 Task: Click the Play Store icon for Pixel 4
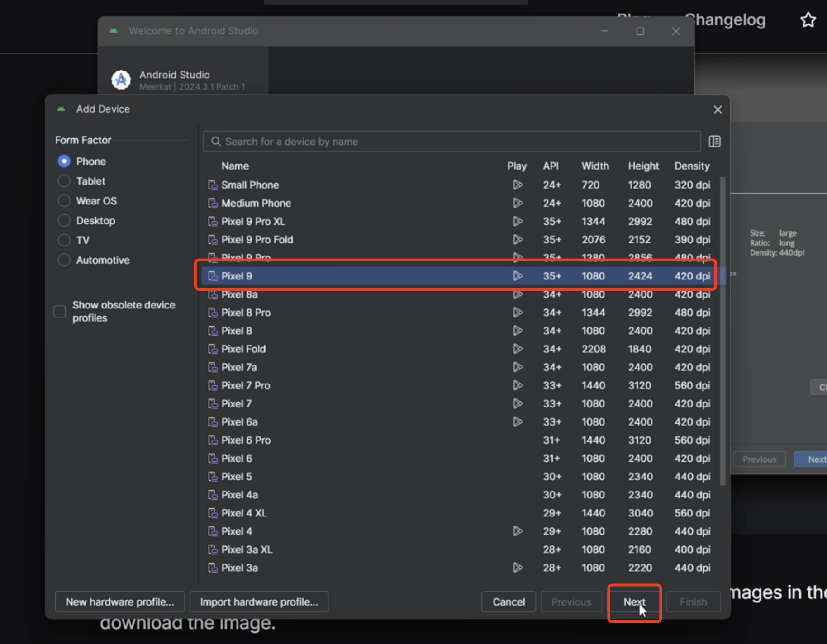[518, 531]
